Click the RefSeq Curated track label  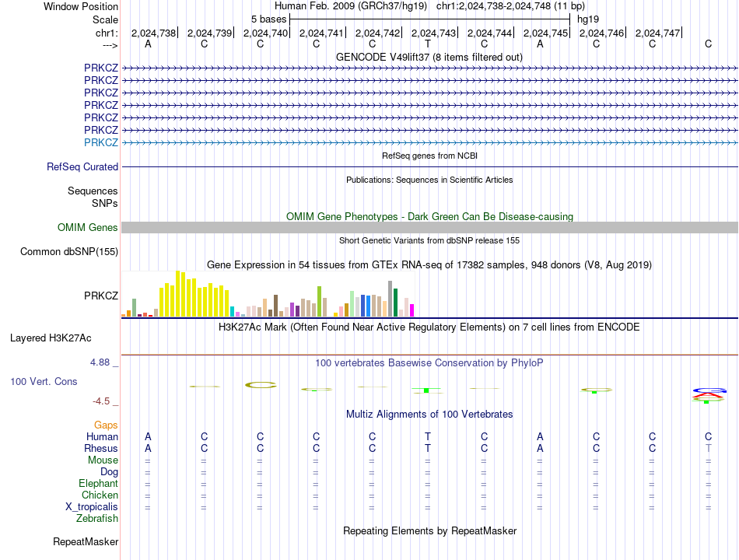82,167
